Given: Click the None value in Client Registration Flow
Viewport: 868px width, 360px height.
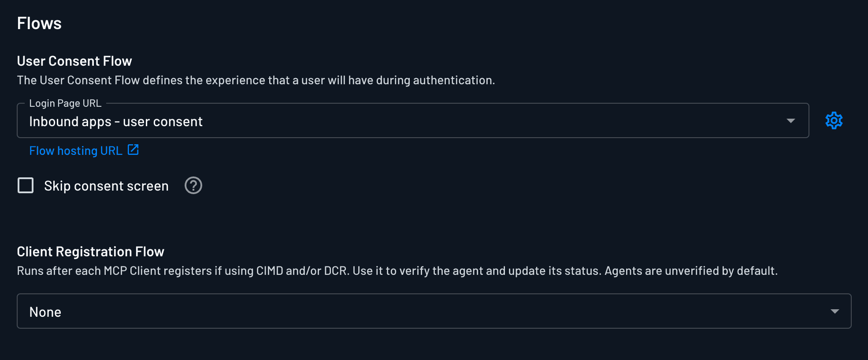Looking at the screenshot, I should click(45, 312).
